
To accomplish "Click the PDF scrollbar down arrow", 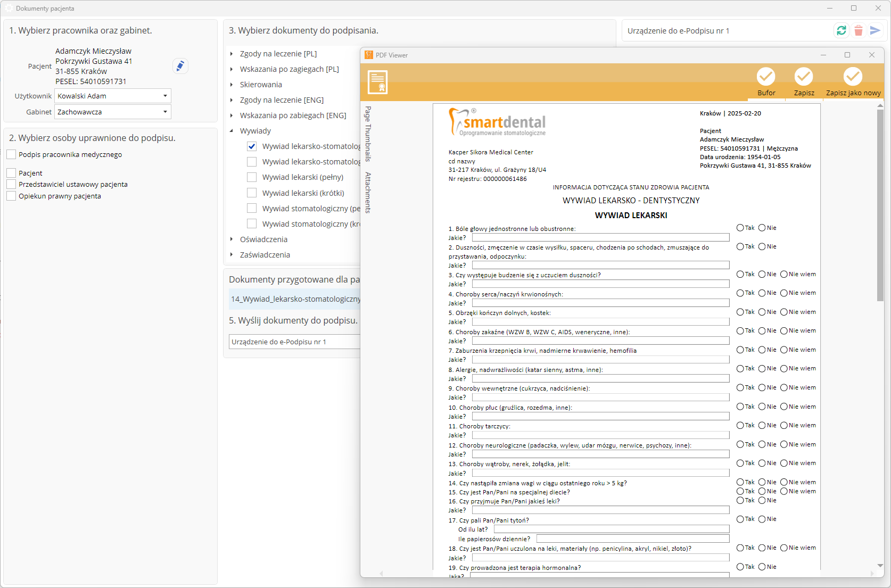I will point(880,566).
